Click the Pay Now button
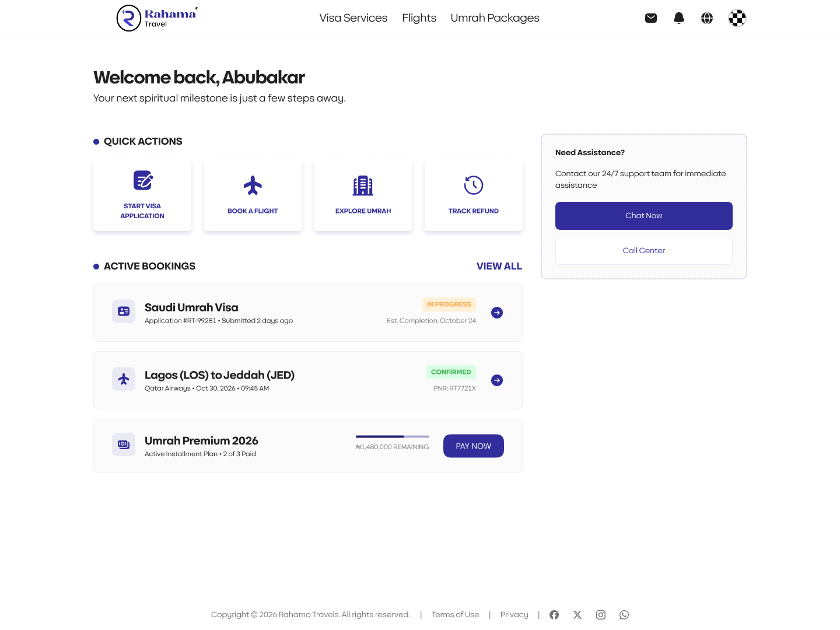Viewport: 840px width, 630px height. coord(474,446)
